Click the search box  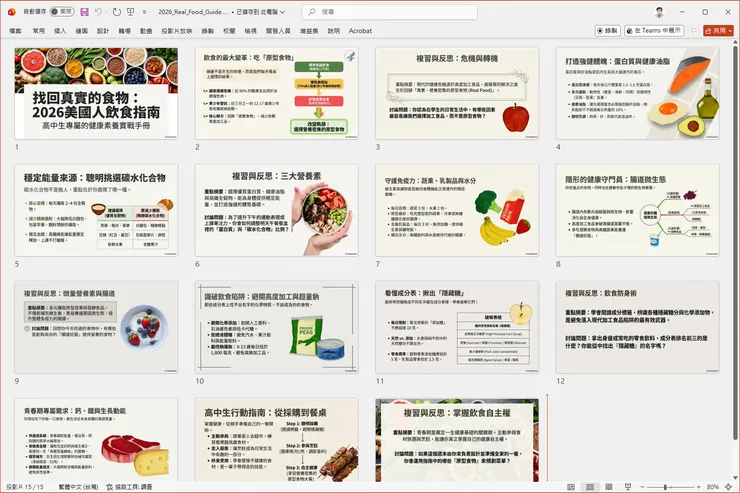tap(390, 12)
